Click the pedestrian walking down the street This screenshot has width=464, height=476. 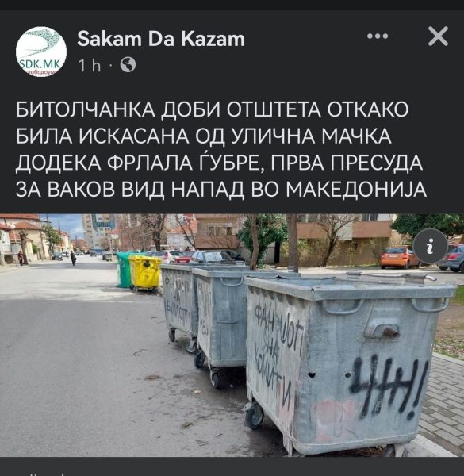(x=73, y=258)
